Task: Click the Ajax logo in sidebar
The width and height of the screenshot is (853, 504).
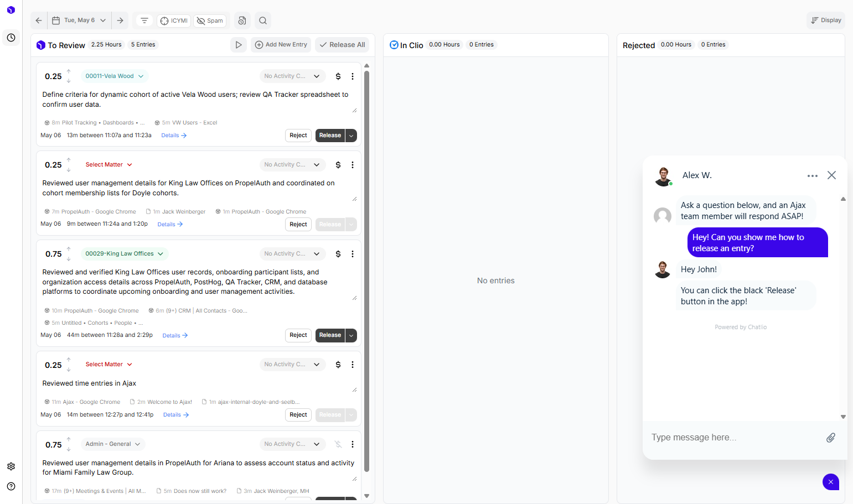Action: click(11, 10)
